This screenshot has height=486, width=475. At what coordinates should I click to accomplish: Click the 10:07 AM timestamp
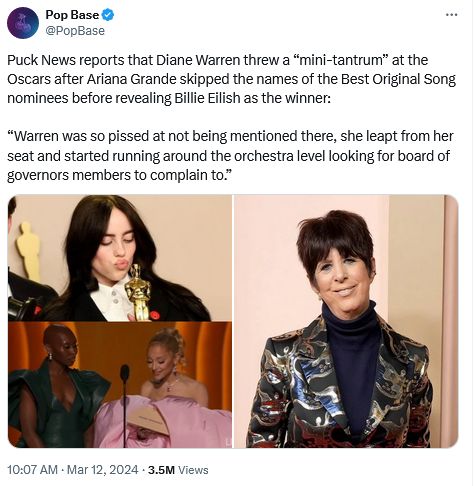32,470
